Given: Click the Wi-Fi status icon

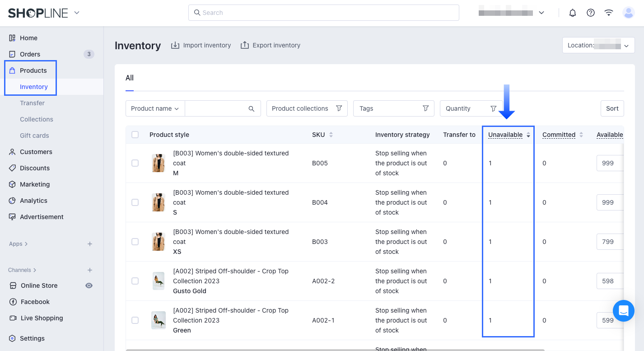Looking at the screenshot, I should (609, 13).
